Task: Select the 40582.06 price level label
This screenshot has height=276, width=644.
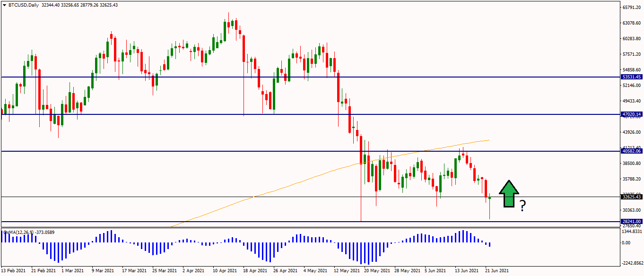Action: click(632, 151)
